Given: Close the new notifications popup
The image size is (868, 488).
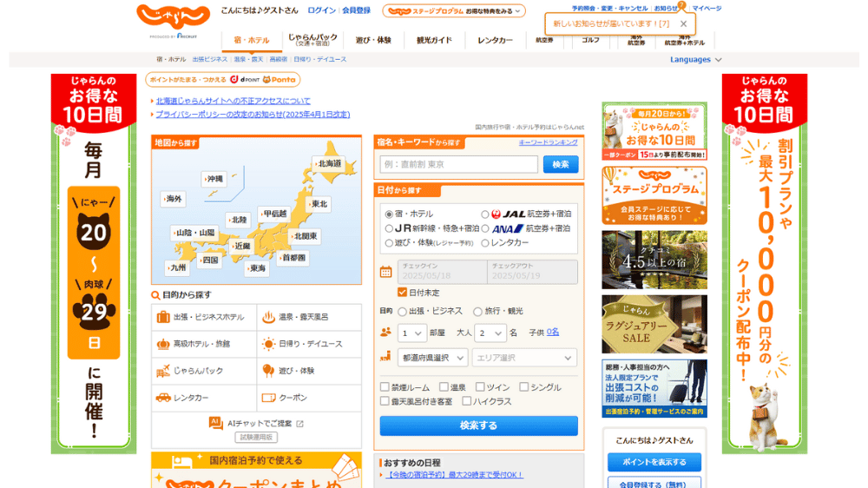Looking at the screenshot, I should (684, 23).
